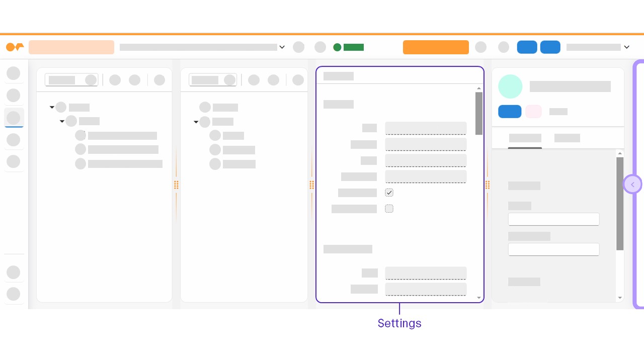Click the first toolbar icon in the left panel

[115, 79]
